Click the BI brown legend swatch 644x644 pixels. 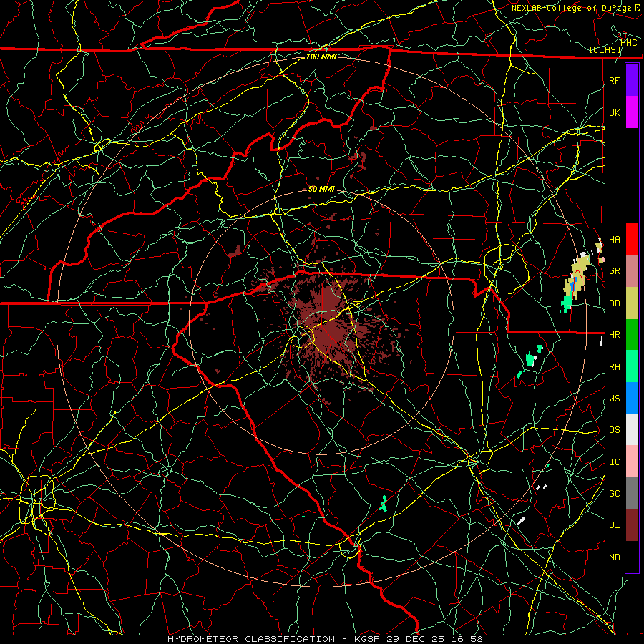[632, 525]
